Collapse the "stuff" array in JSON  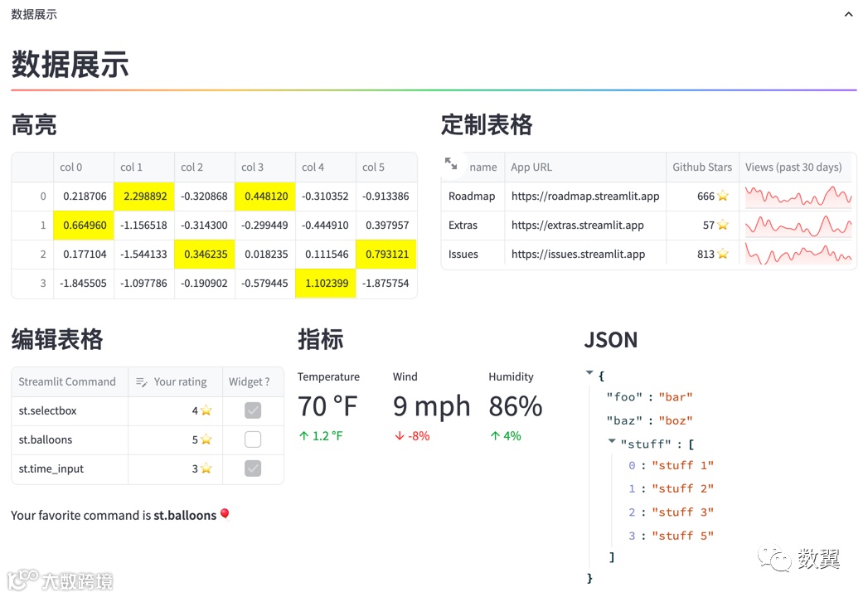tap(612, 441)
